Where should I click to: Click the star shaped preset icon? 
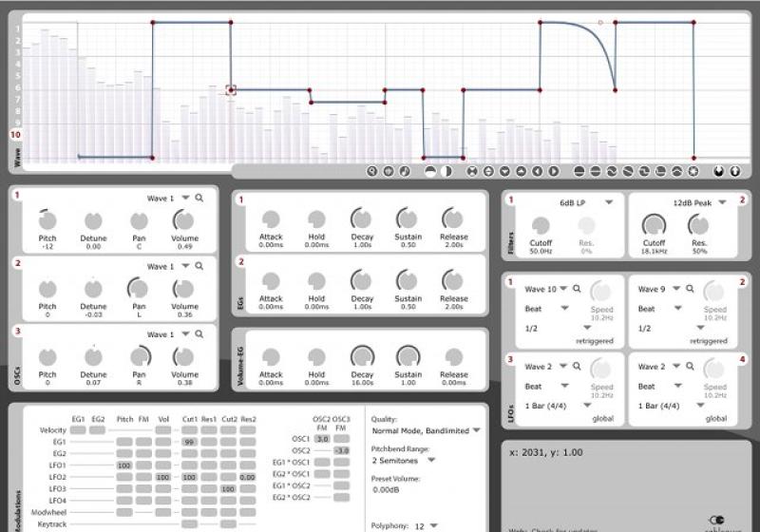(x=693, y=171)
